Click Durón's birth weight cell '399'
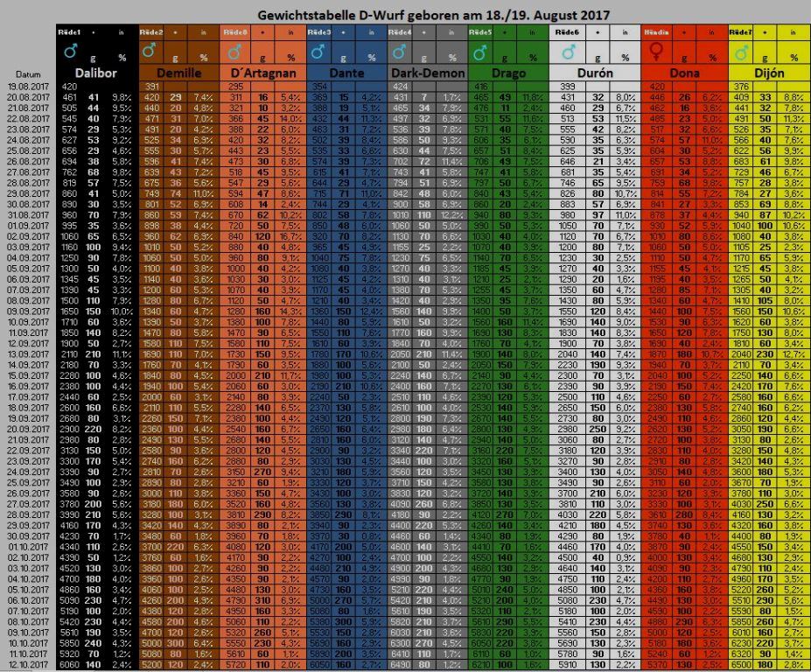Image resolution: width=811 pixels, height=672 pixels. point(568,87)
